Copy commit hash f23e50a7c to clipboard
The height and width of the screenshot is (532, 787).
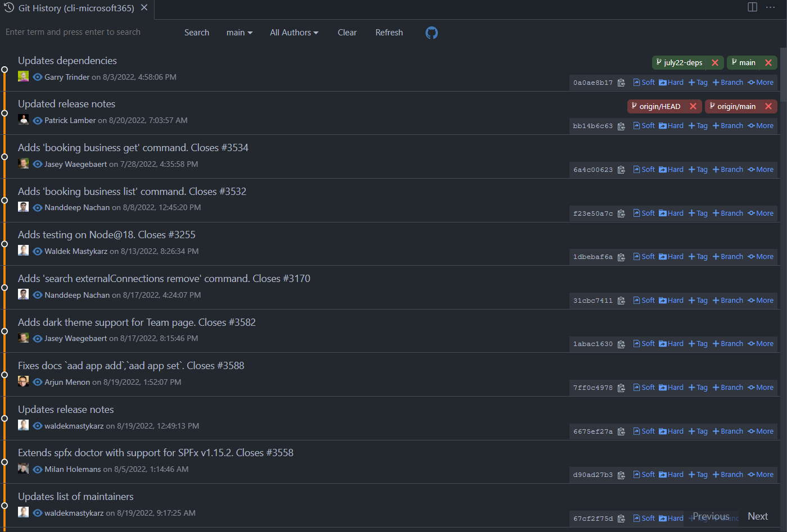click(x=621, y=213)
